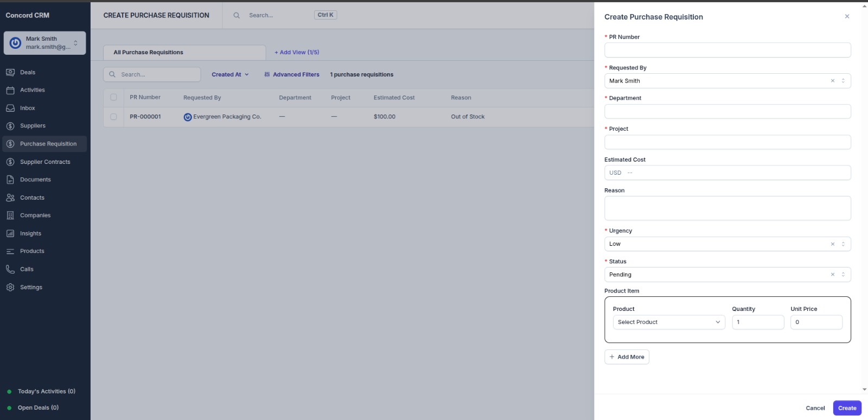Check the PR-000001 row checkbox
The image size is (868, 420).
[x=113, y=117]
